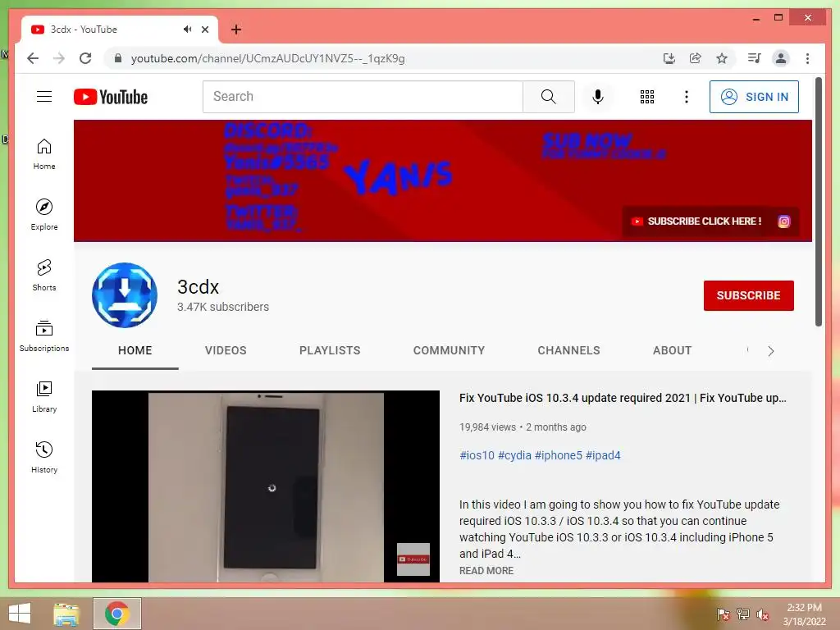Expand description with READ MORE
Image resolution: width=840 pixels, height=630 pixels.
[486, 571]
